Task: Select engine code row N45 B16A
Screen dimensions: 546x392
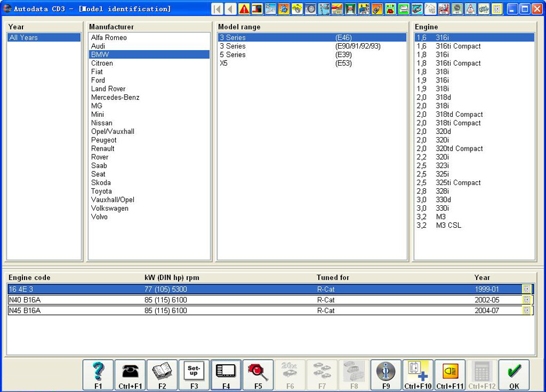Action: (270, 311)
